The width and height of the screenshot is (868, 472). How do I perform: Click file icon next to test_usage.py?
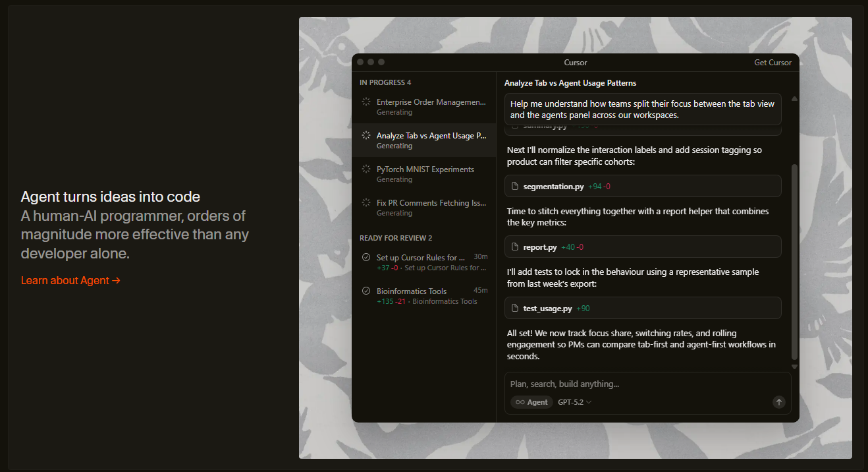click(516, 308)
